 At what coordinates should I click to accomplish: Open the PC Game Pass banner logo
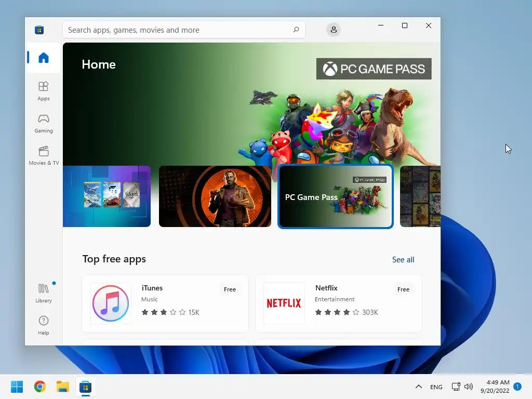[x=374, y=69]
